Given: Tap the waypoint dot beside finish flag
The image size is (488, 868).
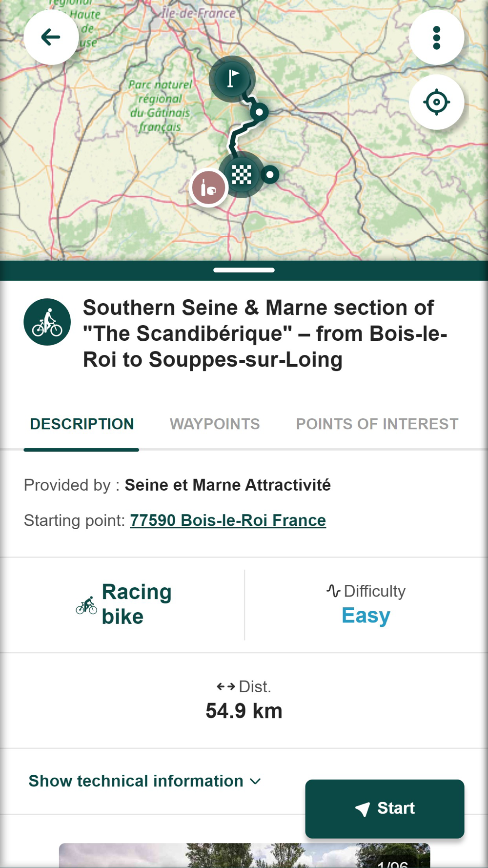Looking at the screenshot, I should [270, 174].
